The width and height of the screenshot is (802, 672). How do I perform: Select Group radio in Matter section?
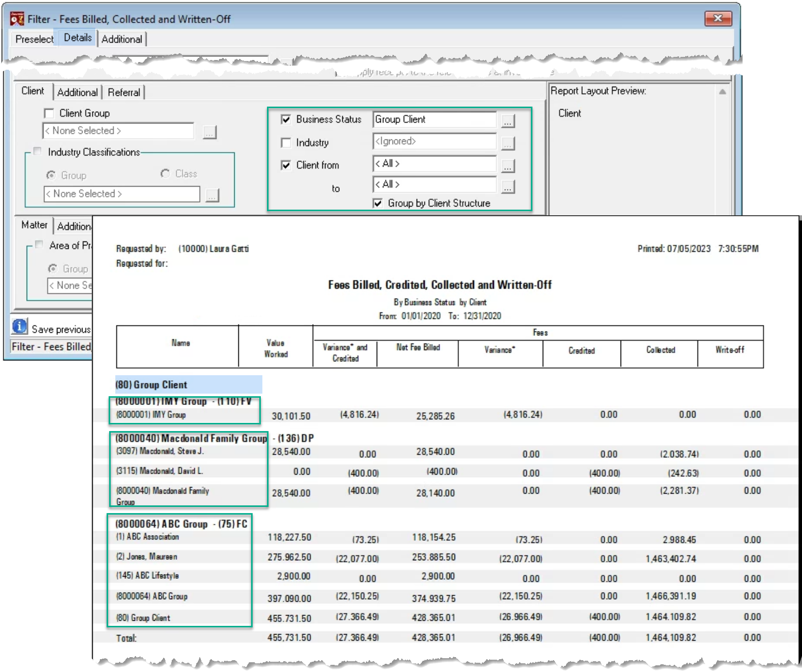[53, 269]
